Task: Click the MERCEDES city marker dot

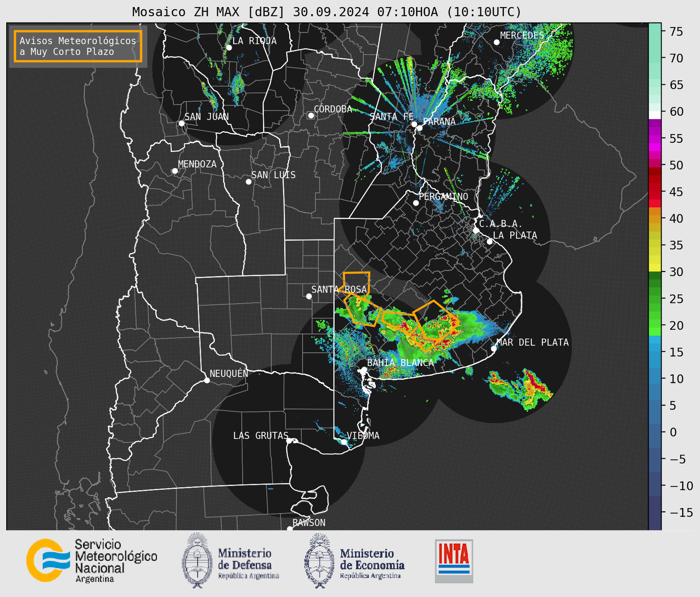Action: point(496,42)
